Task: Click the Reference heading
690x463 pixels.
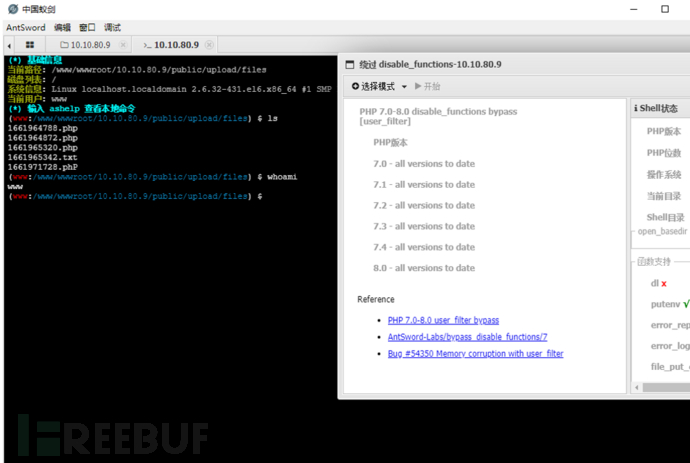Action: point(376,299)
